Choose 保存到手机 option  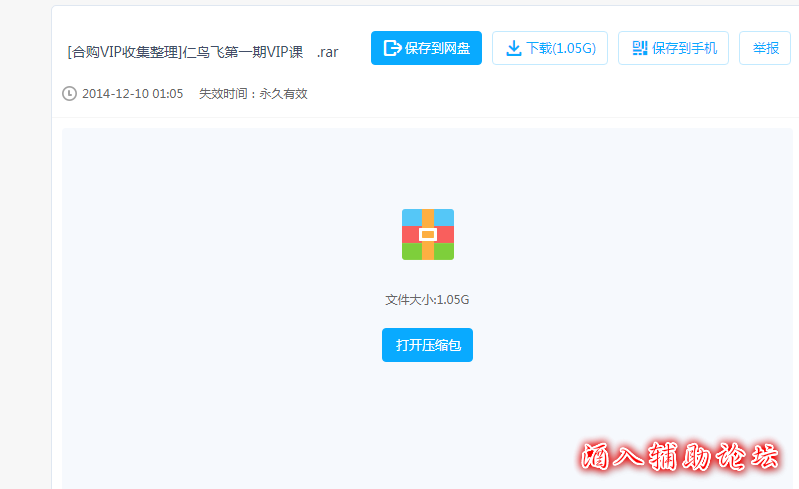point(684,48)
